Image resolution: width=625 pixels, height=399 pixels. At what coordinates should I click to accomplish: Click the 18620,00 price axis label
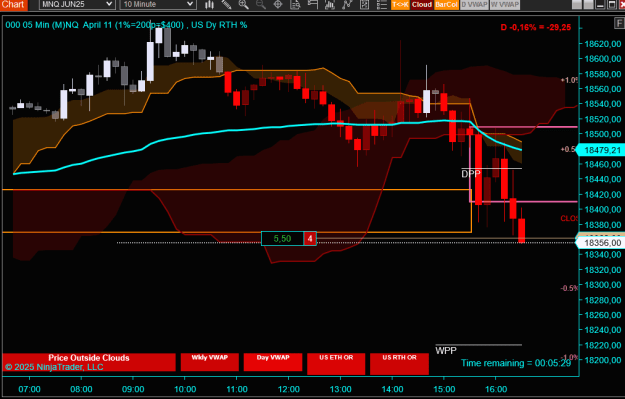tap(603, 44)
